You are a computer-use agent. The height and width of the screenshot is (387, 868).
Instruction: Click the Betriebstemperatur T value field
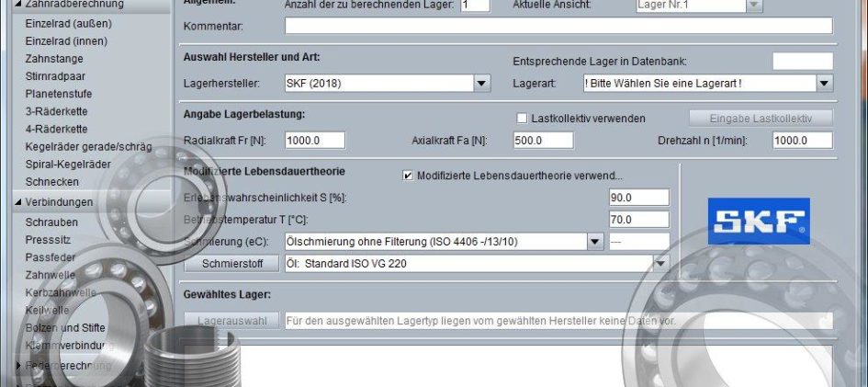click(x=639, y=220)
